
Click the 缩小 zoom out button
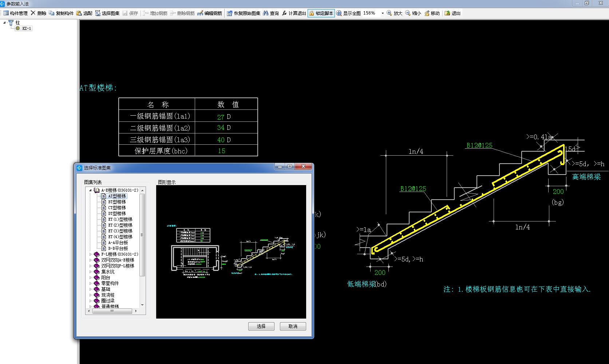[x=413, y=13]
